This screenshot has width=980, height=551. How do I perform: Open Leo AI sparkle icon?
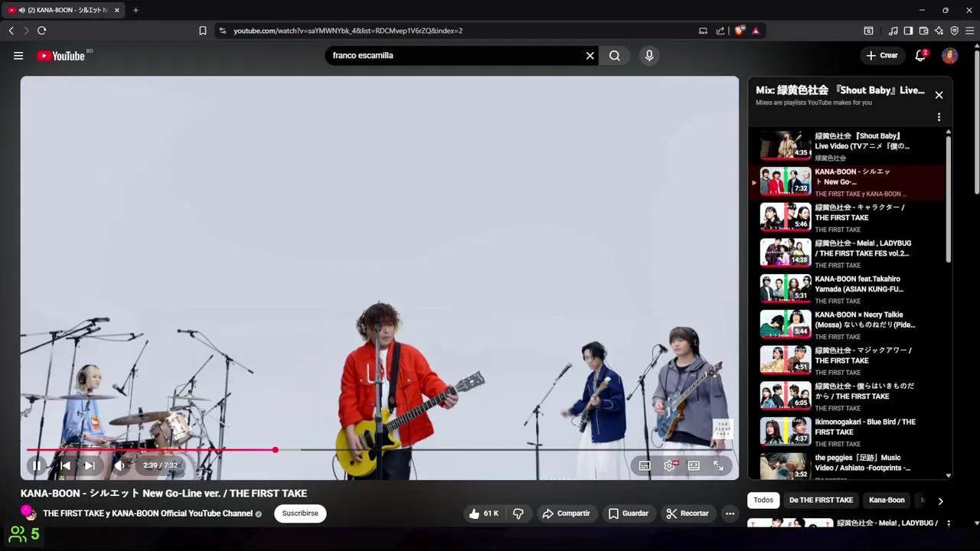point(939,31)
